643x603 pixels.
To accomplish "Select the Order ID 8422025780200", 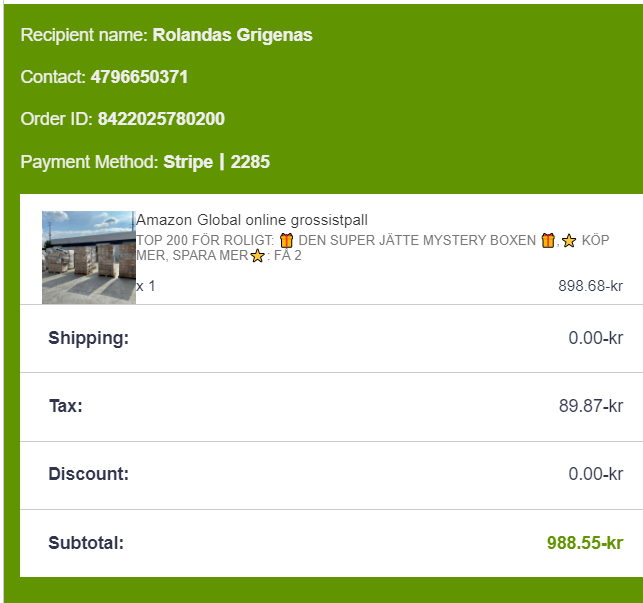I will tap(161, 119).
